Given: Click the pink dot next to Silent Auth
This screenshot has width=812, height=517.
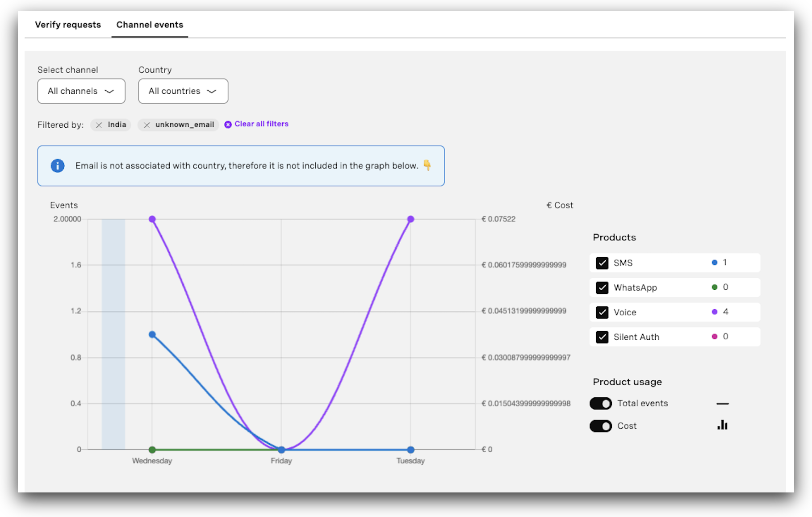Looking at the screenshot, I should pos(715,337).
